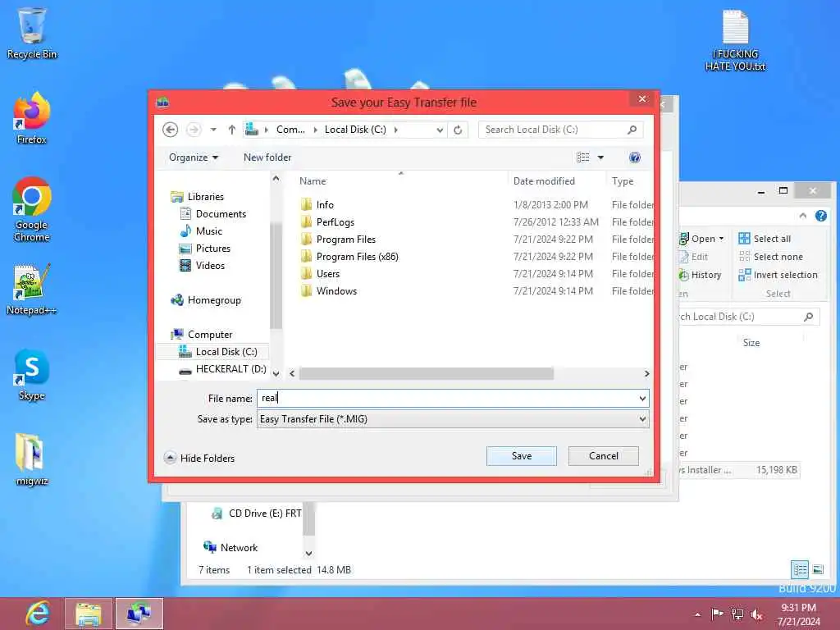Image resolution: width=840 pixels, height=630 pixels.
Task: Open the Organize menu
Action: [194, 157]
